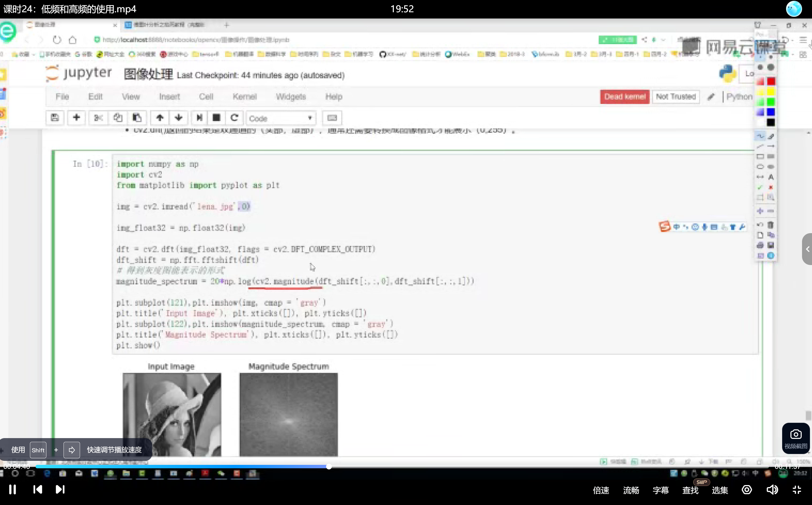
Task: Open a new browser tab with plus
Action: 226,25
